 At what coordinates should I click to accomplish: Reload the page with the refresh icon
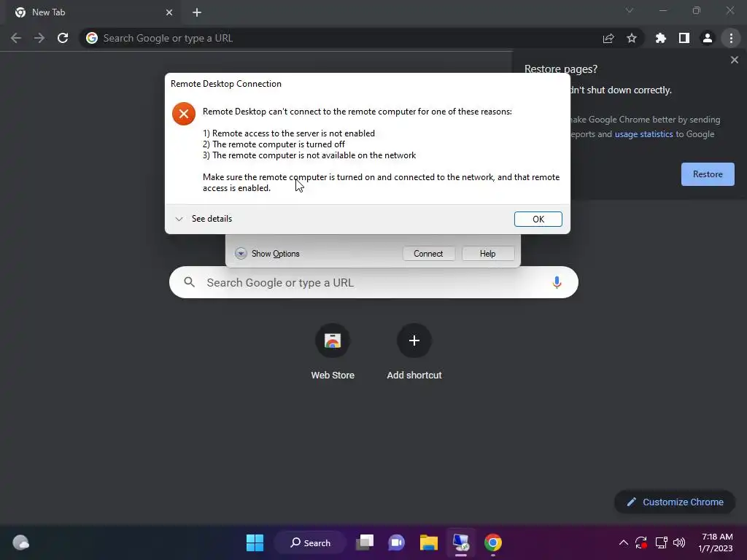[63, 38]
